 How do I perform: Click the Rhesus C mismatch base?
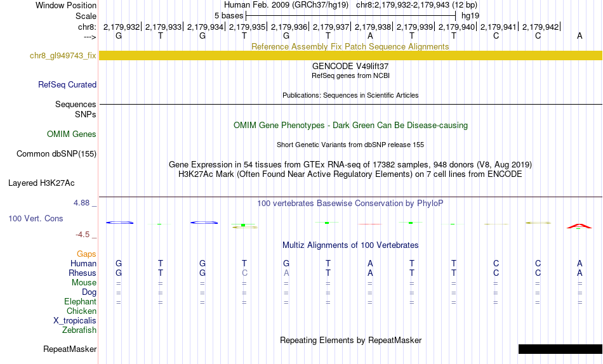pyautogui.click(x=244, y=273)
